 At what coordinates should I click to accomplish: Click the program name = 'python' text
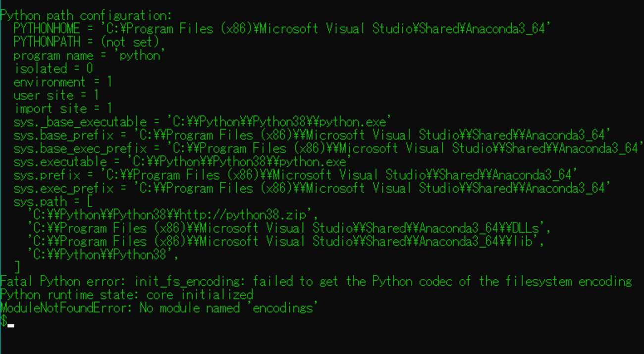[89, 55]
